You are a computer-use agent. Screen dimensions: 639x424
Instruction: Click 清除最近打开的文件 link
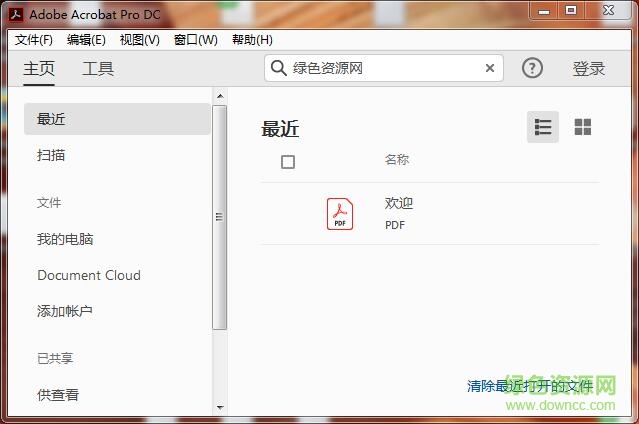tap(530, 386)
